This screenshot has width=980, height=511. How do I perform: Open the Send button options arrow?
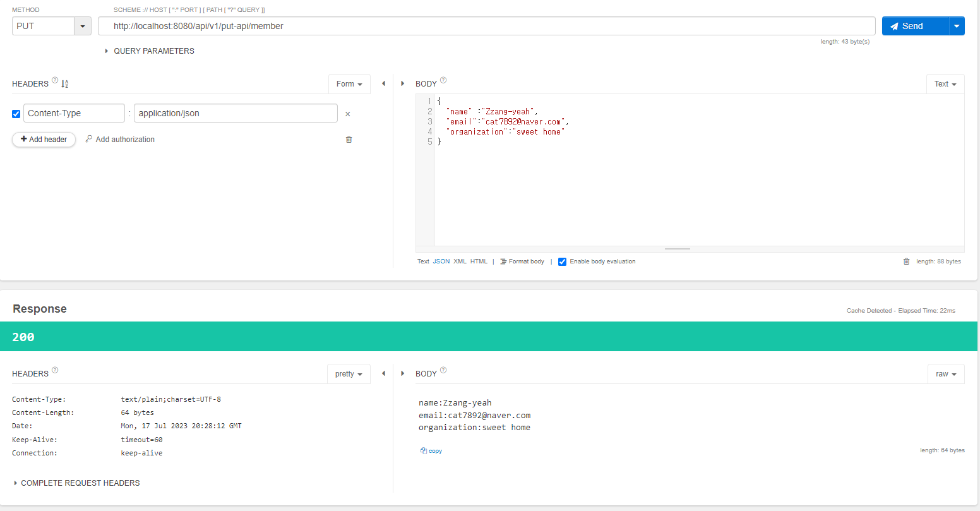coord(957,26)
